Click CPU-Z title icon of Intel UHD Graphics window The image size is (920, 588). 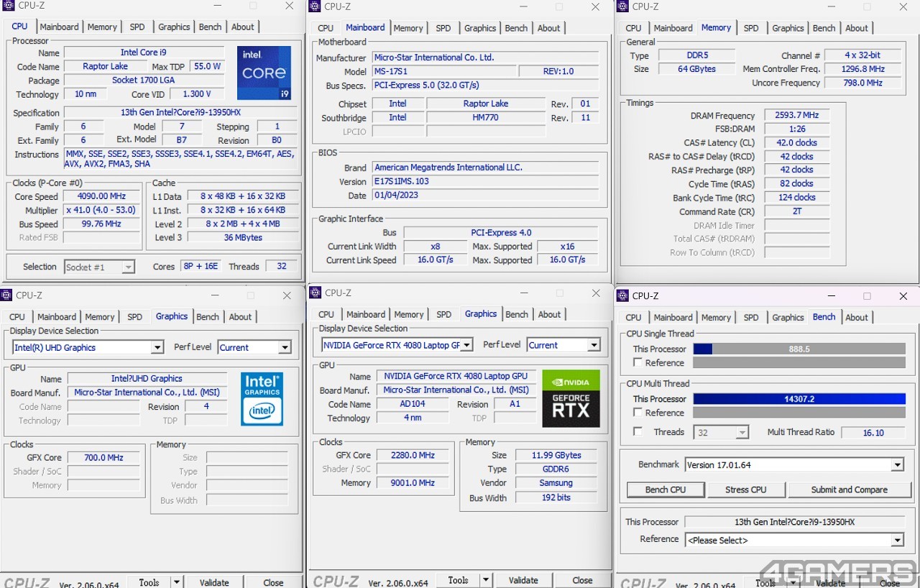click(x=6, y=295)
